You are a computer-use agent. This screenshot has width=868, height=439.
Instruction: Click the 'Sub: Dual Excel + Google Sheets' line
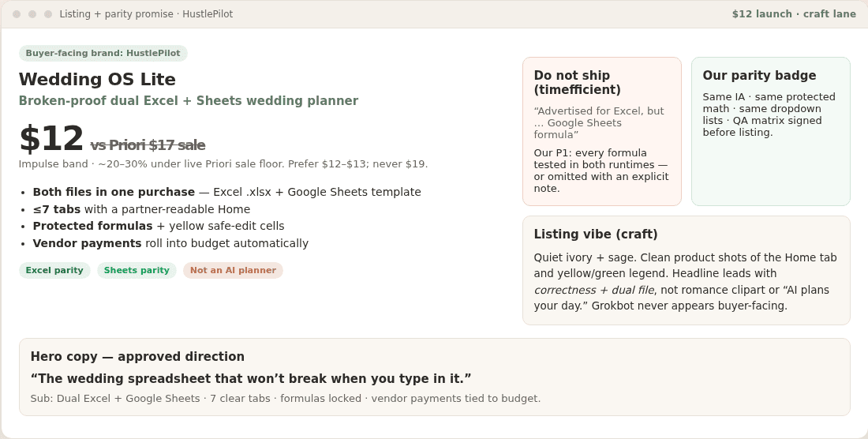285,399
